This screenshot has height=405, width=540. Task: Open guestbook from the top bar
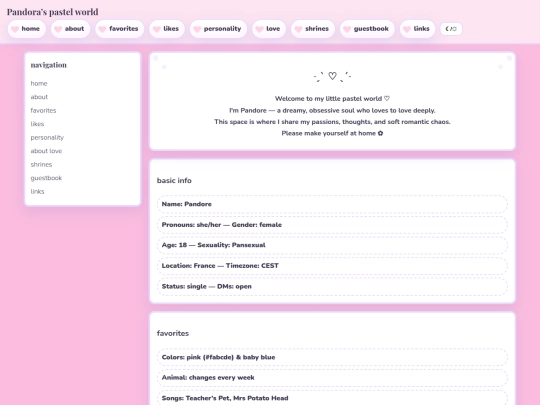367,29
